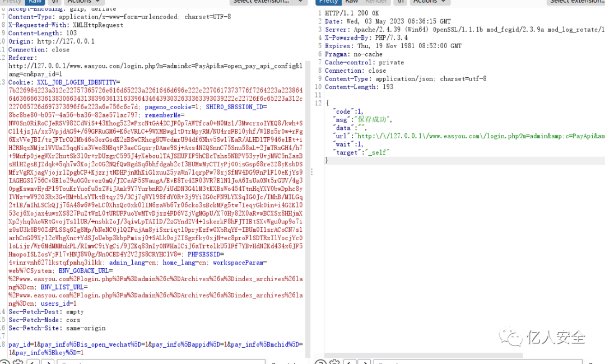Click XXL_JOB_LOGIN_IDENTITY cookie name
Image resolution: width=605 pixels, height=364 pixels.
point(76,82)
